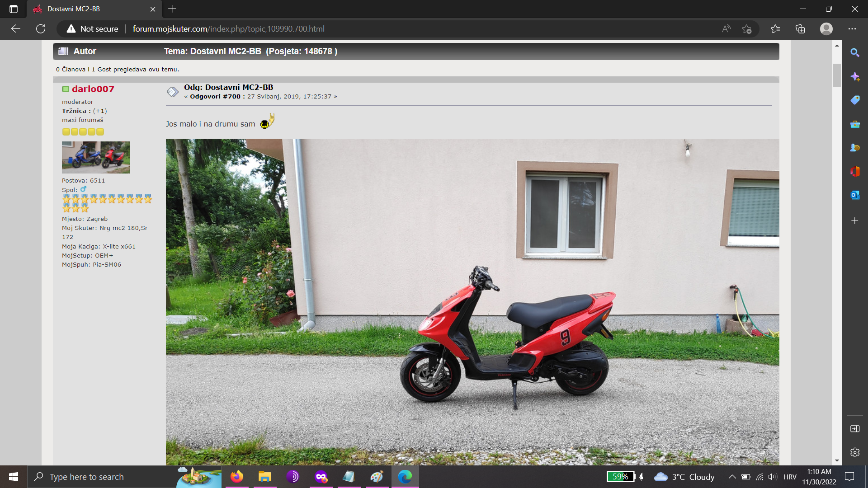
Task: Click the page vertical scrollbar thumb
Action: coord(837,75)
